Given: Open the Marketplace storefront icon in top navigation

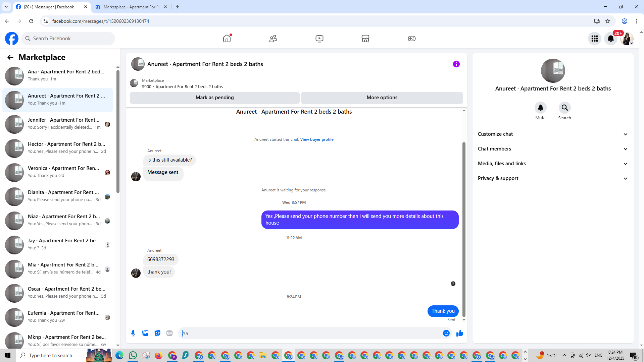Looking at the screenshot, I should tap(365, 39).
